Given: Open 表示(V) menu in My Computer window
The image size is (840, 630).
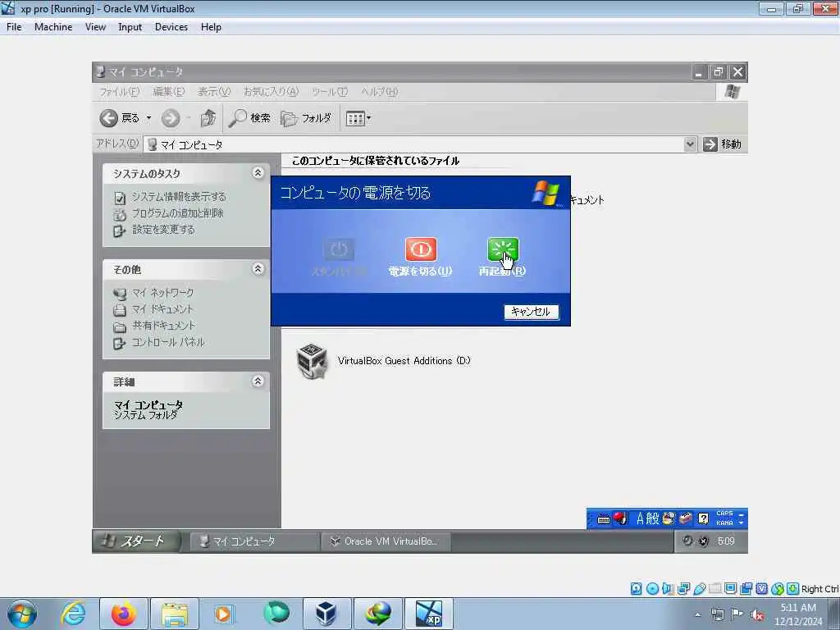Looking at the screenshot, I should [214, 92].
